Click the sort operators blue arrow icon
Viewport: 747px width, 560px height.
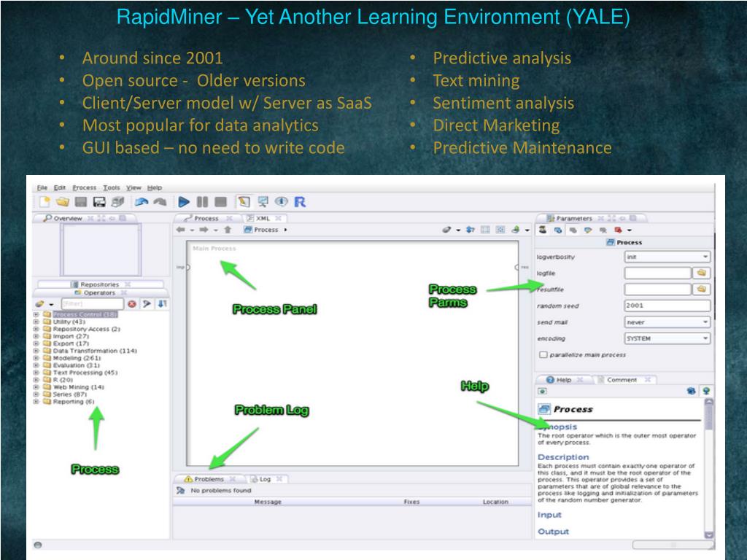click(x=163, y=303)
